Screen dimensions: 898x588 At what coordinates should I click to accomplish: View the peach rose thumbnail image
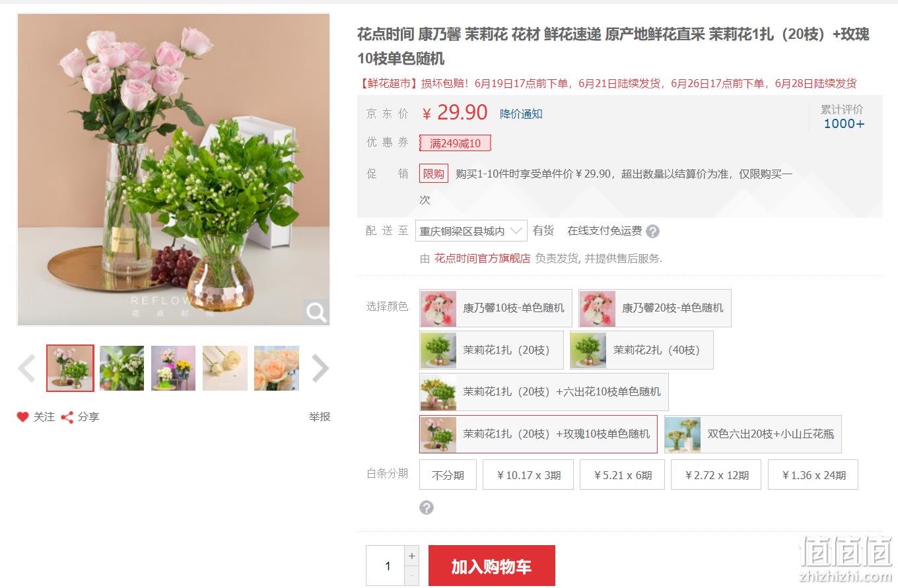coord(277,368)
